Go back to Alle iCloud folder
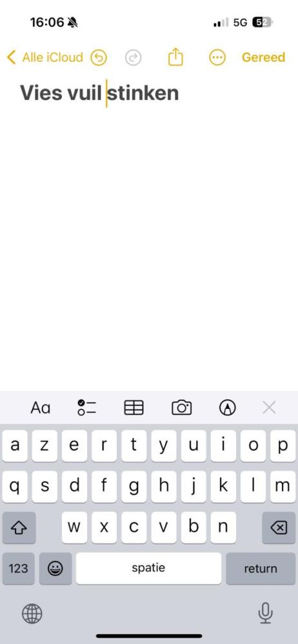Viewport: 298px width, 644px height. click(x=45, y=57)
